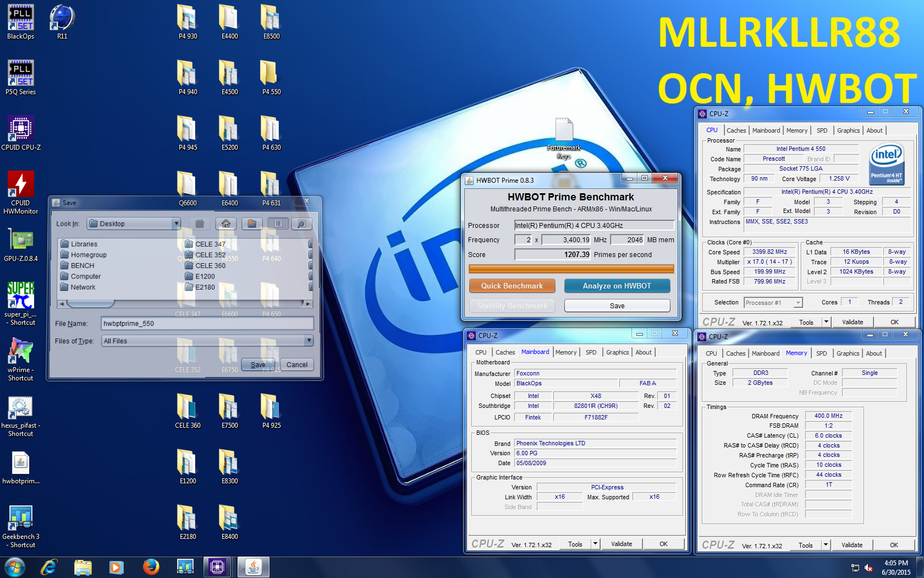This screenshot has width=924, height=578.
Task: Go up one folder level in Save dialog
Action: click(x=200, y=223)
